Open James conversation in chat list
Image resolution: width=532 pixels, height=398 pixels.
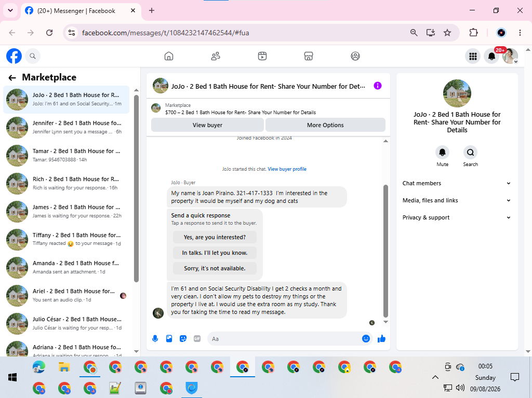click(66, 212)
